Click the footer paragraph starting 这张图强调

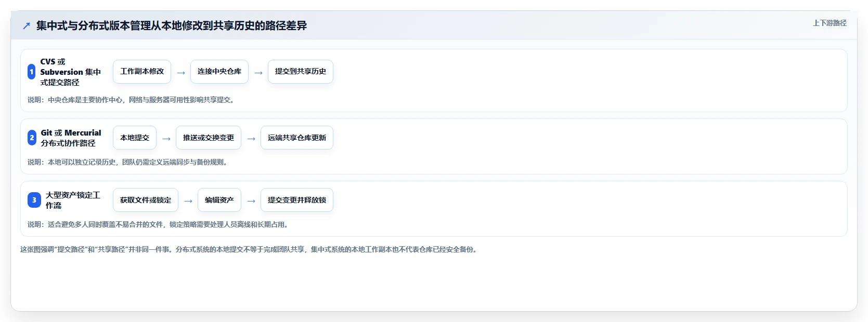click(250, 249)
